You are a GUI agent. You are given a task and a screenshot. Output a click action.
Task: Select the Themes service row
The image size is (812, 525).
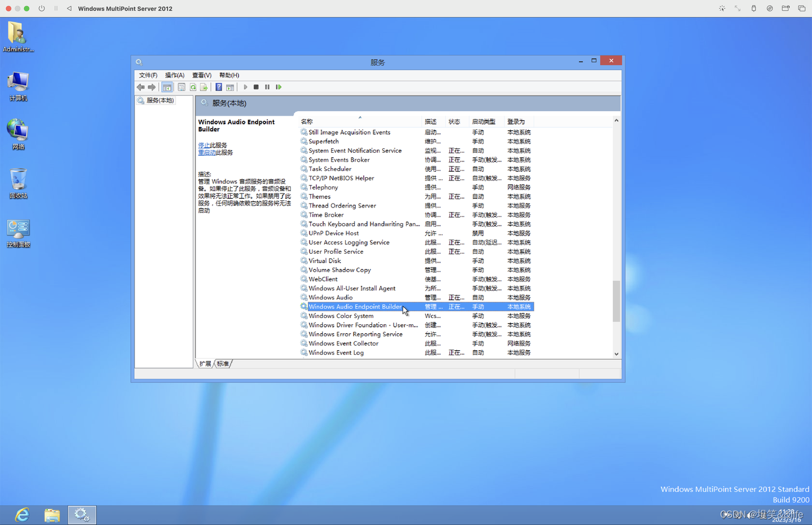[417, 197]
